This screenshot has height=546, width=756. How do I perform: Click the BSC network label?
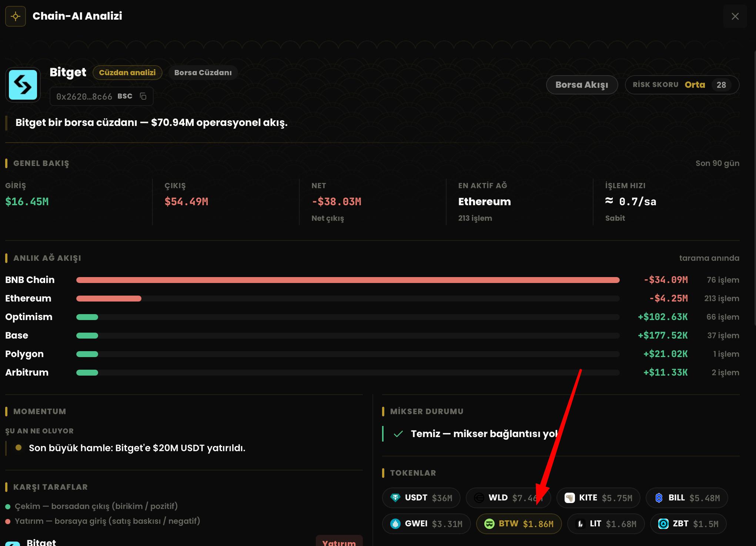[x=125, y=96]
